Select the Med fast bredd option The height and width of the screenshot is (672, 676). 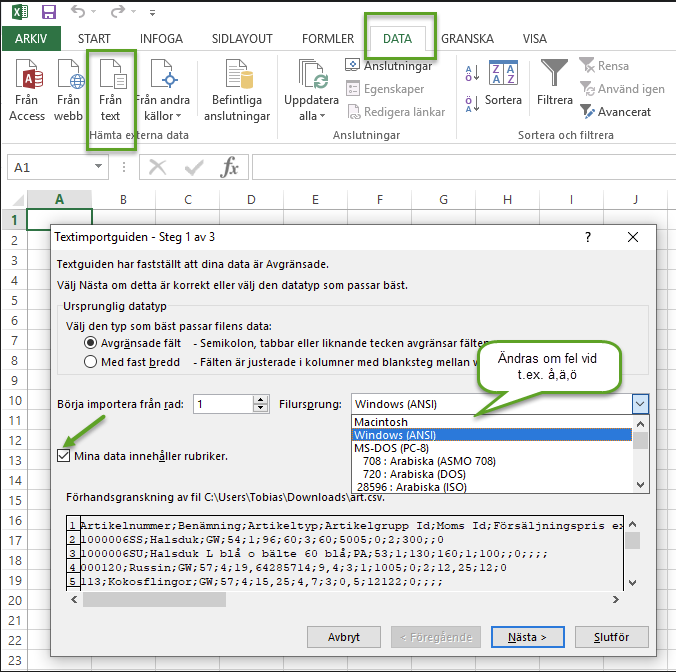pyautogui.click(x=91, y=362)
